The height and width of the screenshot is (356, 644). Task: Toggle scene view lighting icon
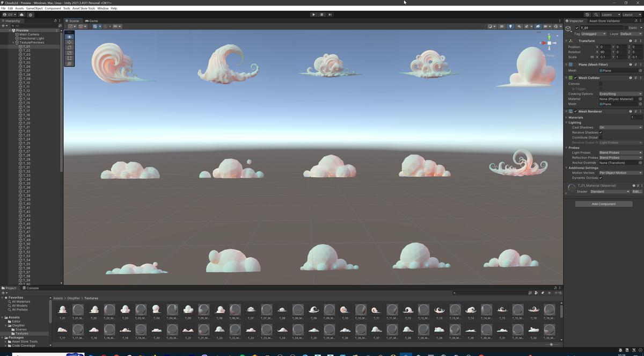pos(511,26)
